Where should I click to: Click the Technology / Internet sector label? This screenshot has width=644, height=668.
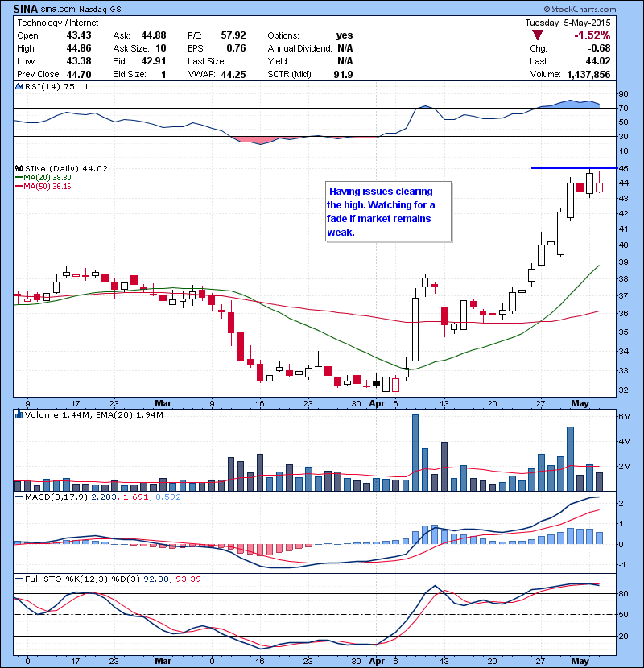coord(57,23)
